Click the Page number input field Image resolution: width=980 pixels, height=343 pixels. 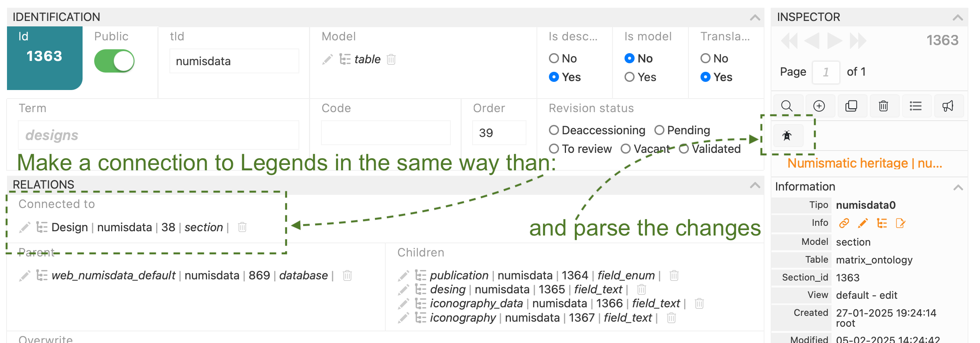click(x=826, y=72)
